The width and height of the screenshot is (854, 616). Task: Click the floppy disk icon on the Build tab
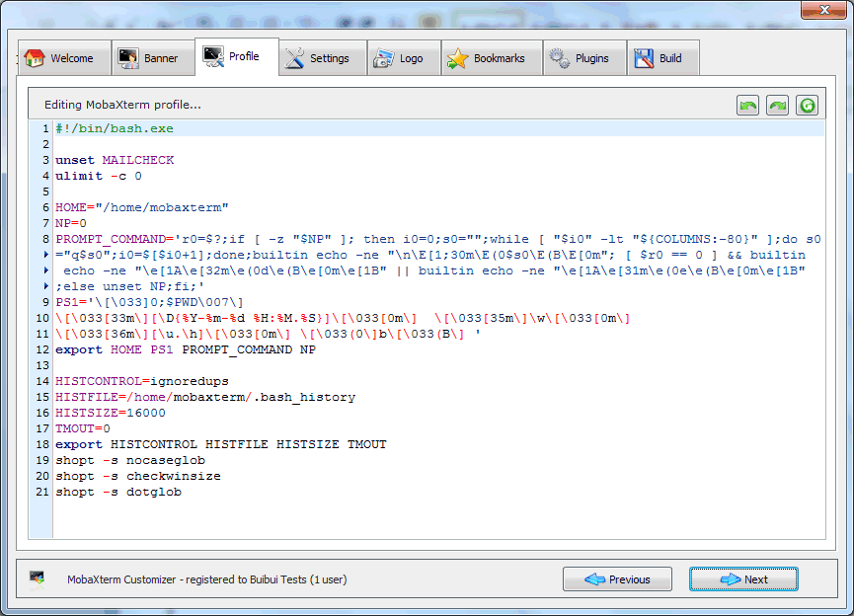[x=644, y=58]
